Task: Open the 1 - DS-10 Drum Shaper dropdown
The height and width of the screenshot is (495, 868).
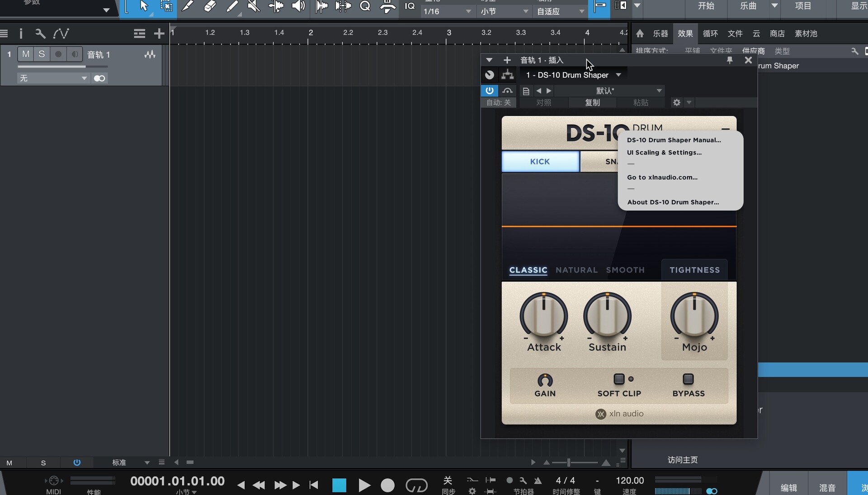Action: tap(573, 75)
